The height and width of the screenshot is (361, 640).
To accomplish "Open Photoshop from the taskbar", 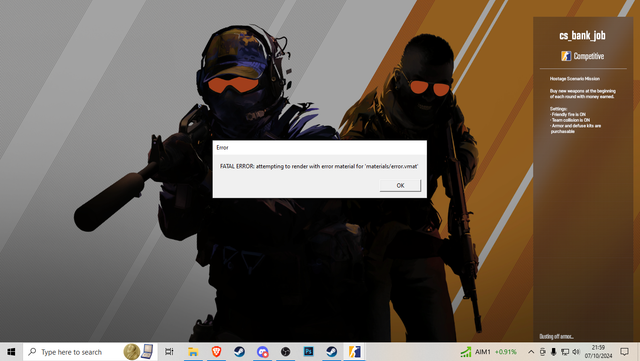I will [309, 352].
